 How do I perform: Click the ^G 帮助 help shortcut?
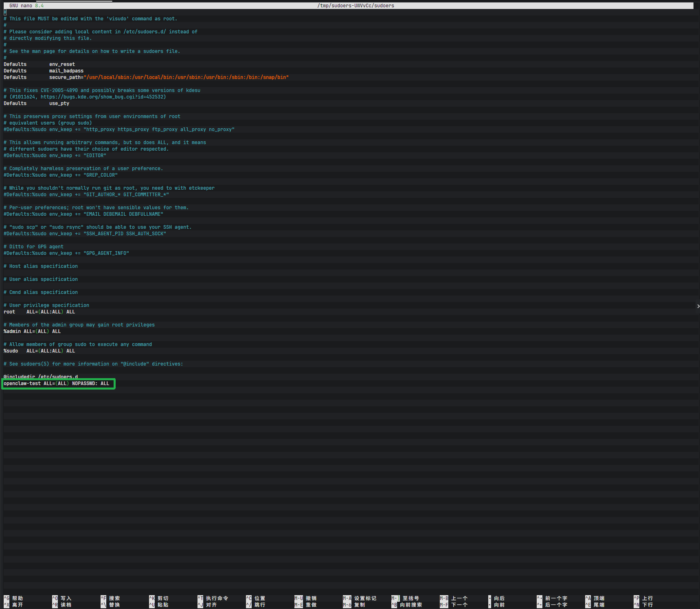[x=13, y=598]
